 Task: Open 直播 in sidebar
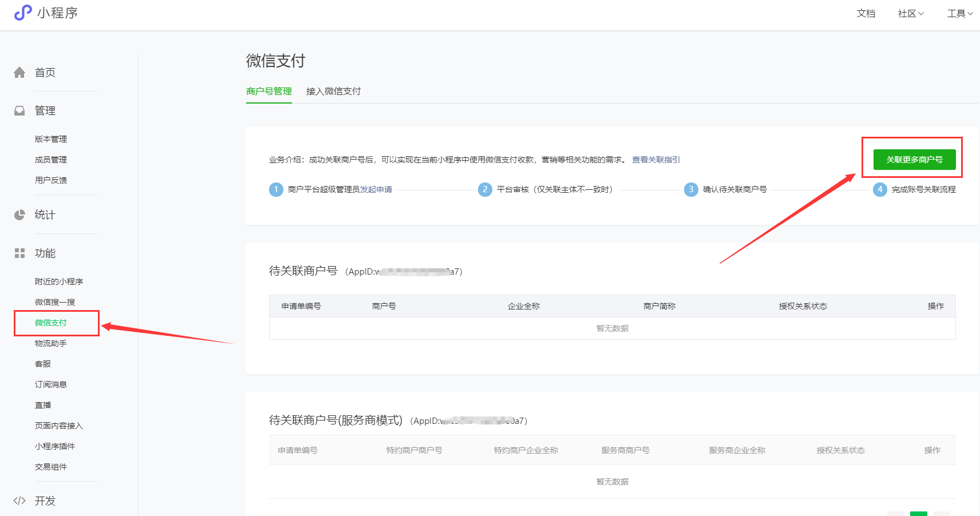tap(43, 405)
